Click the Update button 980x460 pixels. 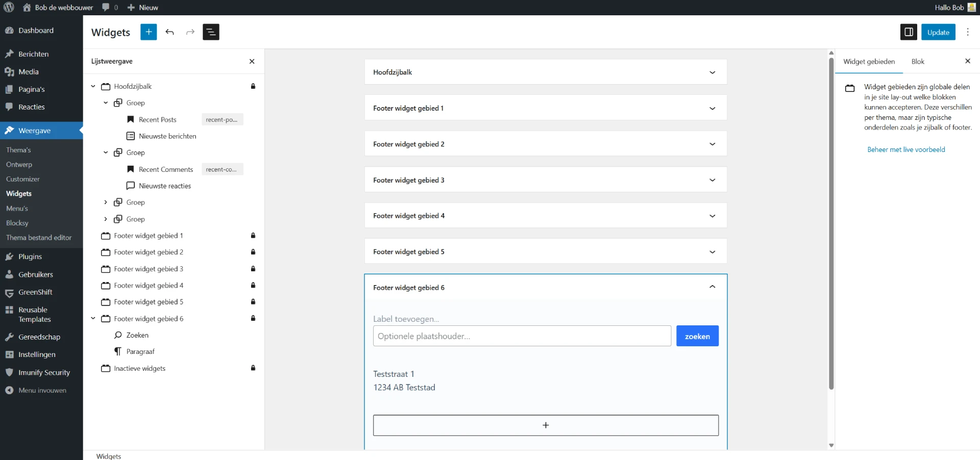[x=938, y=32]
